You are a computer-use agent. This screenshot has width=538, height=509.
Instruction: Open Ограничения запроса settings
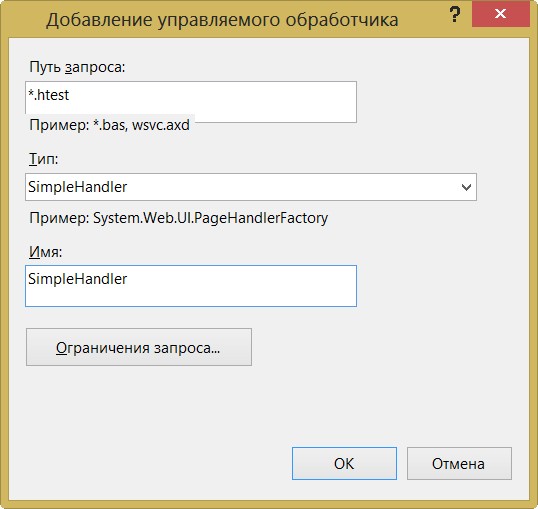[x=139, y=347]
